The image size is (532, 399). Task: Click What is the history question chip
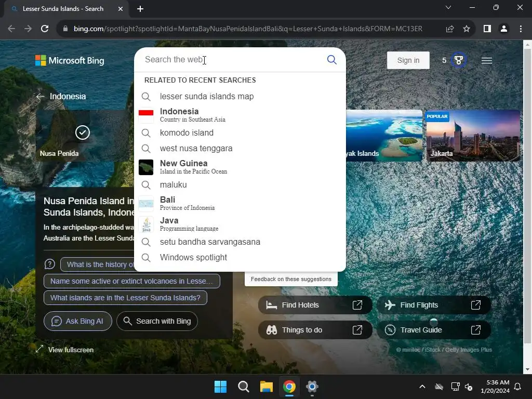(97, 264)
